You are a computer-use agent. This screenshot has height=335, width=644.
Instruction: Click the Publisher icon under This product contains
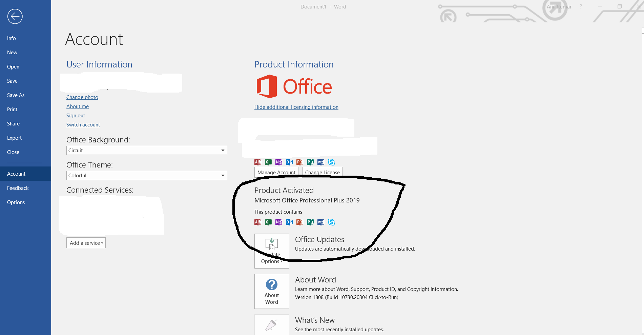(310, 222)
